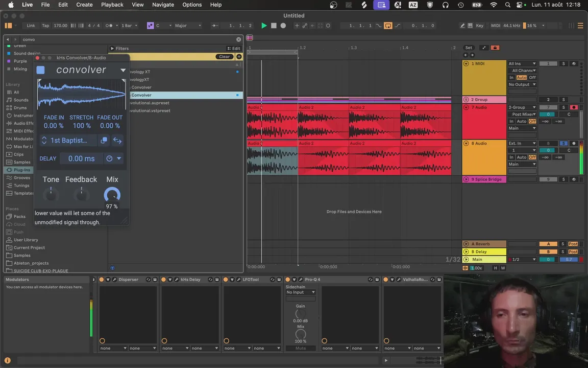Add filter with plus icon beside Clear
Screen dimensions: 588x368
[239, 57]
